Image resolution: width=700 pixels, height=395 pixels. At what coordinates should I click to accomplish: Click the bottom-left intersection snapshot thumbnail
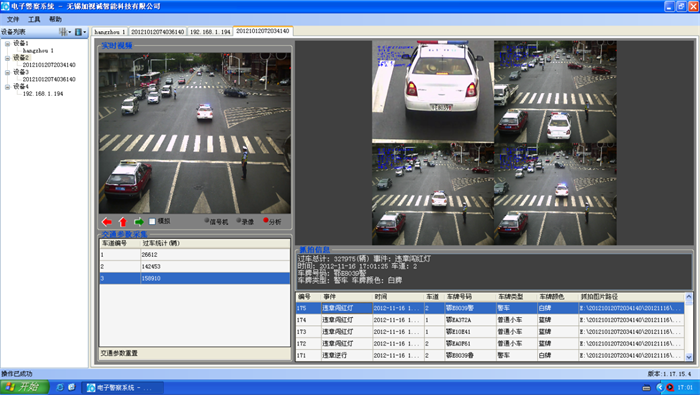coord(433,194)
